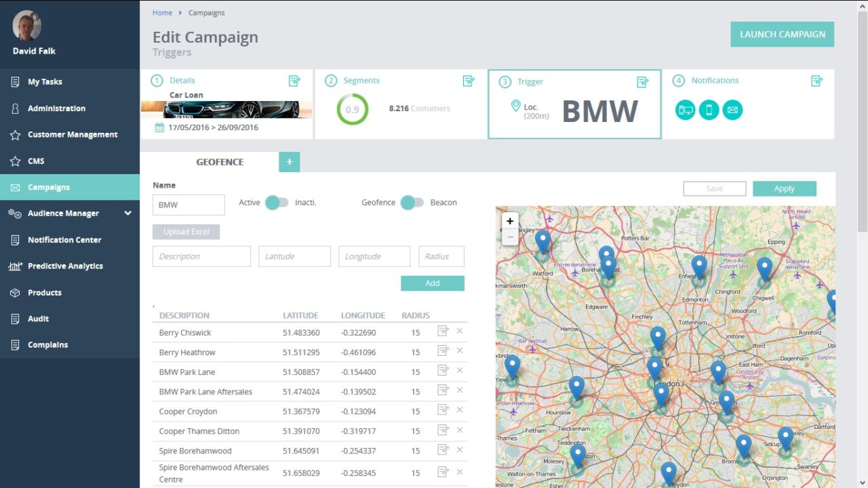The image size is (868, 488).
Task: Zoom out on the map
Action: coord(510,237)
